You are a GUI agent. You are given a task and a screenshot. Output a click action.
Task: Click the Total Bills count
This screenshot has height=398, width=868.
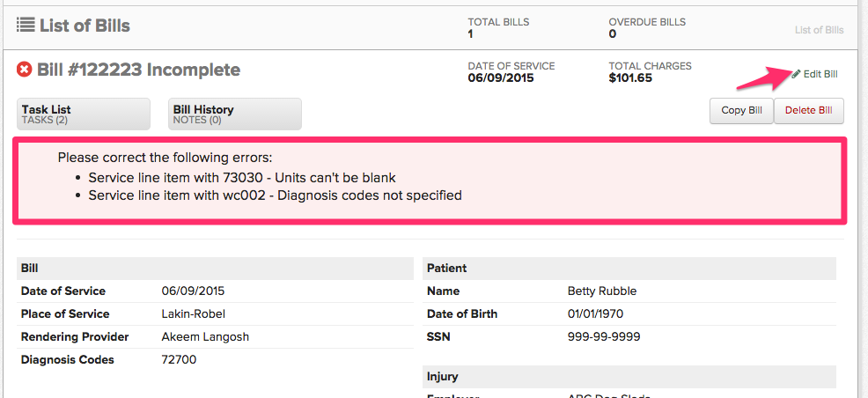(472, 34)
